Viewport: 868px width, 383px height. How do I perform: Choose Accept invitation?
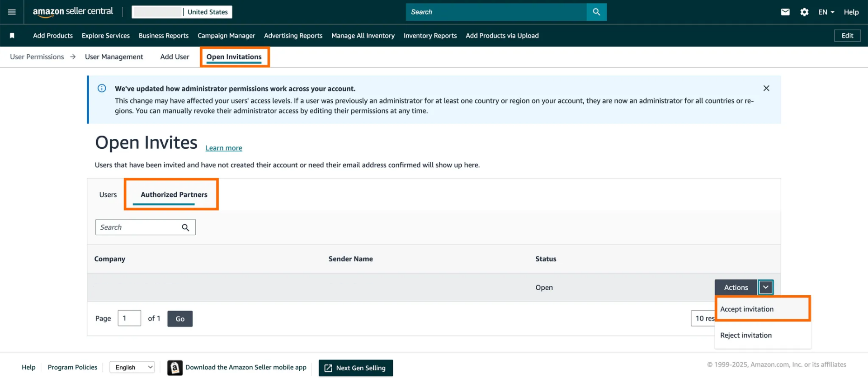[x=763, y=309]
